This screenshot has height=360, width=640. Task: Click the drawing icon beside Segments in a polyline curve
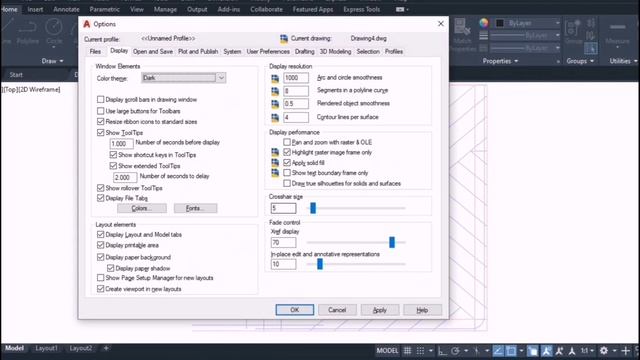tap(275, 91)
